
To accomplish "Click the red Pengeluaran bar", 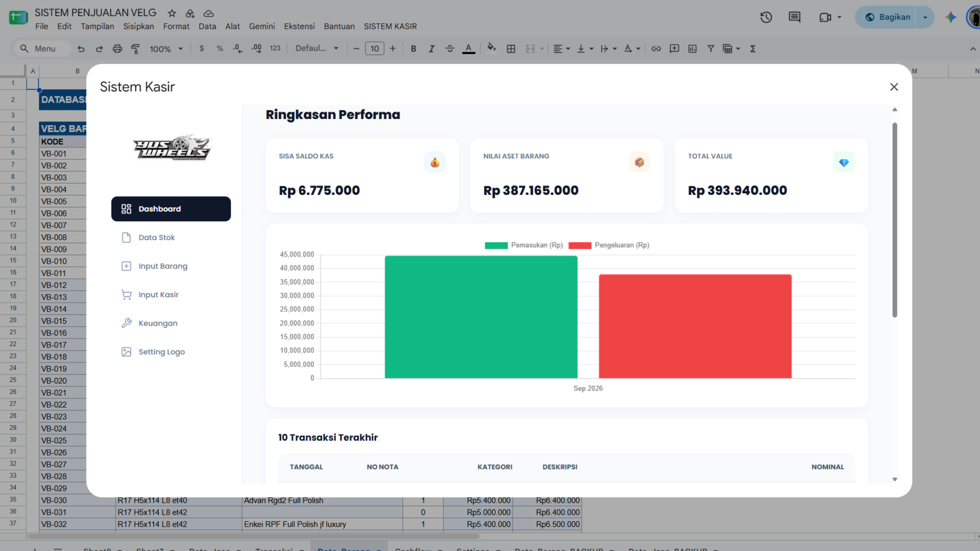I will point(695,326).
